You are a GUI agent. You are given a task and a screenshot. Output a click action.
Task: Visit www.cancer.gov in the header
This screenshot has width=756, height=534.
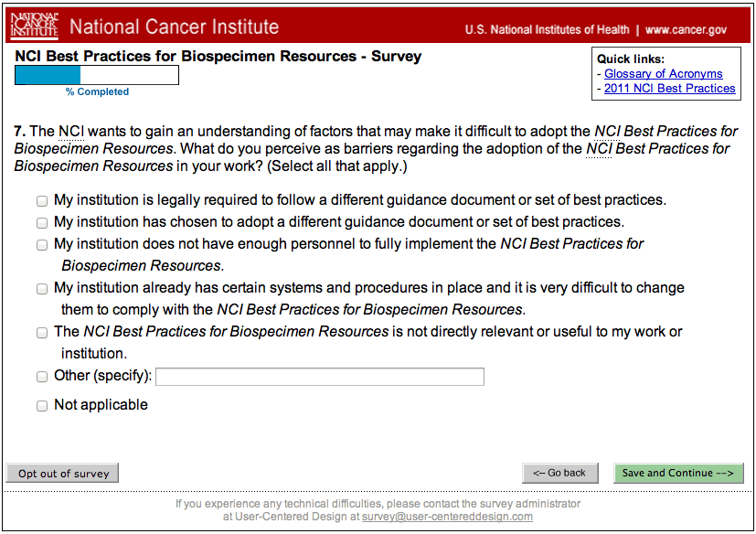click(686, 29)
